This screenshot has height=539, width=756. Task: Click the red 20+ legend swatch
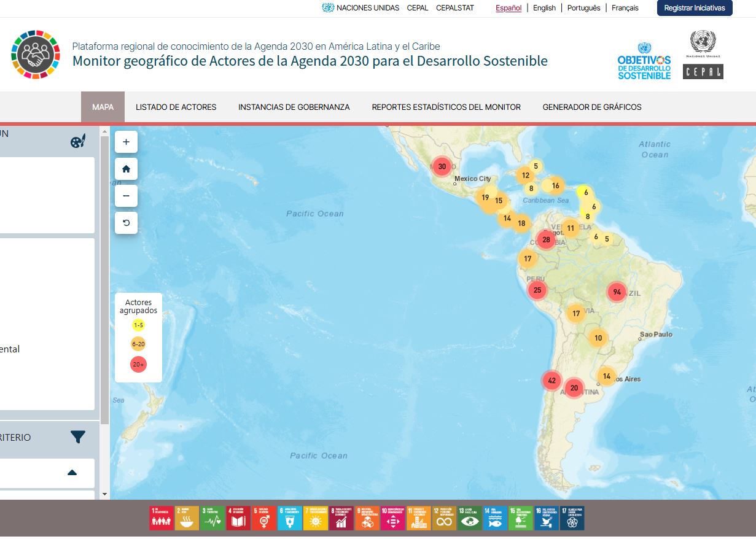click(x=138, y=365)
